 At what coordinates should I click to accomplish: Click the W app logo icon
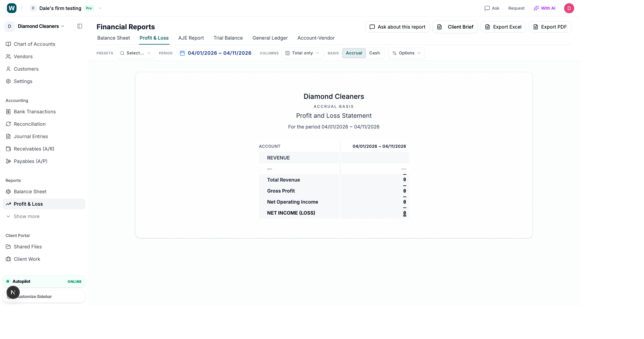coord(12,8)
